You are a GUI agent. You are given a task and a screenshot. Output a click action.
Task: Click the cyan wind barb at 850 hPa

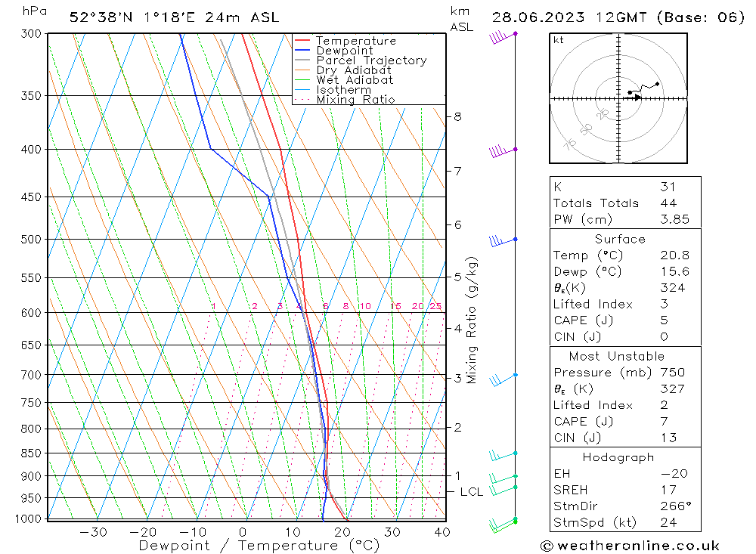click(x=503, y=455)
